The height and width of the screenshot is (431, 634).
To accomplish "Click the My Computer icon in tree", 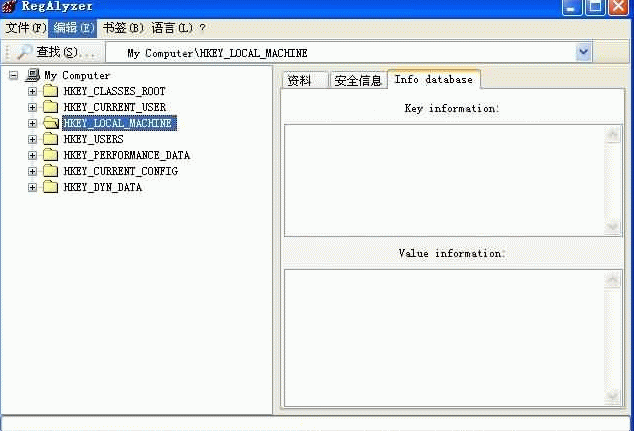I will [x=33, y=75].
